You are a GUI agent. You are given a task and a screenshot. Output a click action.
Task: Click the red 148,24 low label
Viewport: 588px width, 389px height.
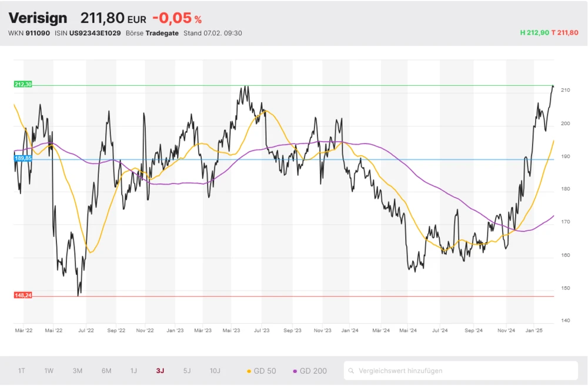pyautogui.click(x=23, y=296)
